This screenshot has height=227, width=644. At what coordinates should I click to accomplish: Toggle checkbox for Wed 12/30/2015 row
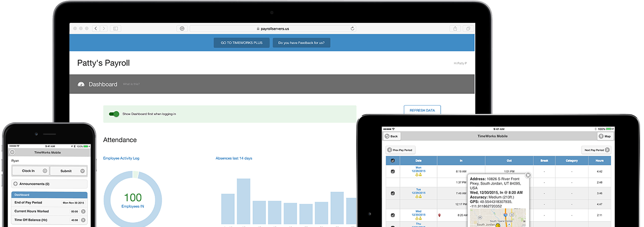pyautogui.click(x=393, y=215)
